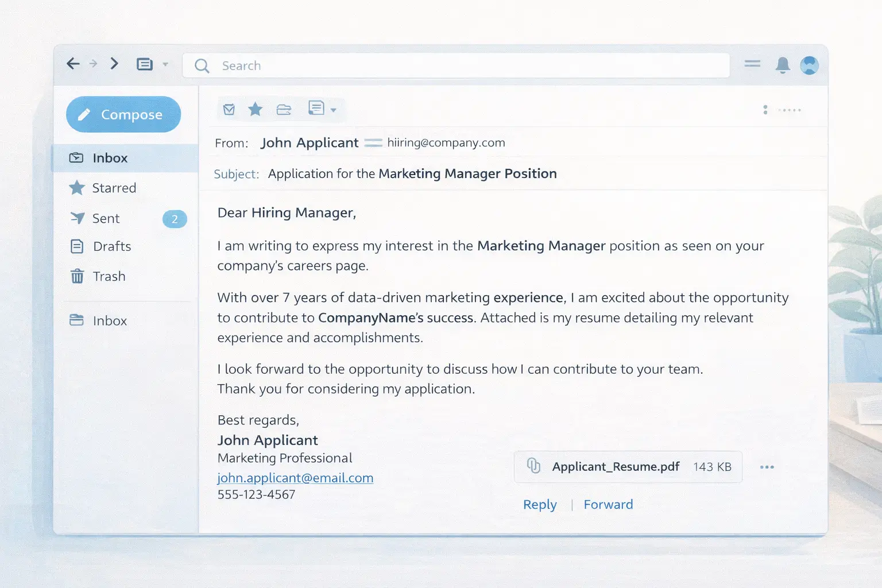
Task: Click inside the Search field
Action: 402,65
